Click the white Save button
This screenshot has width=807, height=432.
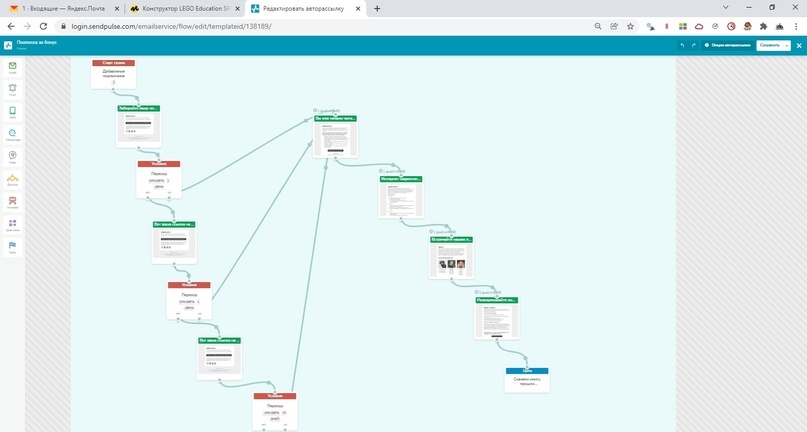tap(768, 45)
